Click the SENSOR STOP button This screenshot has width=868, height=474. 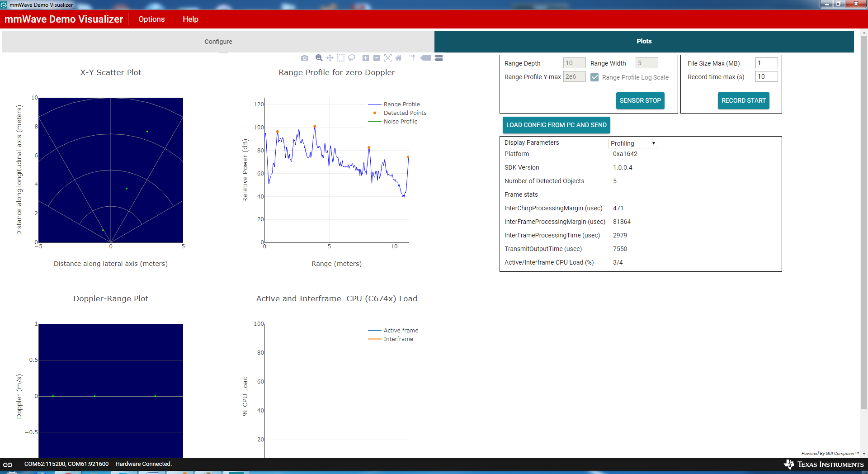point(640,100)
